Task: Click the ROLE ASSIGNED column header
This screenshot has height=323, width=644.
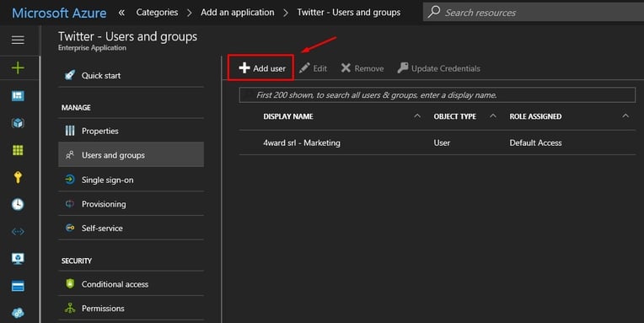Action: point(535,116)
